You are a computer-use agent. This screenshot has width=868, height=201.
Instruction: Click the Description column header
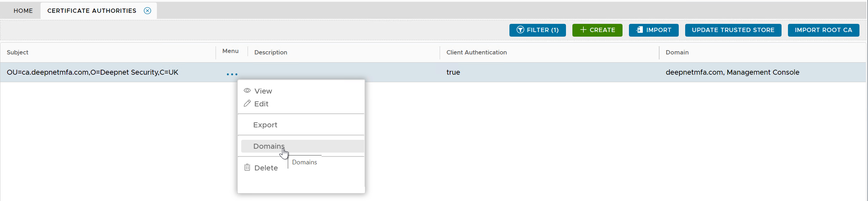pos(271,52)
